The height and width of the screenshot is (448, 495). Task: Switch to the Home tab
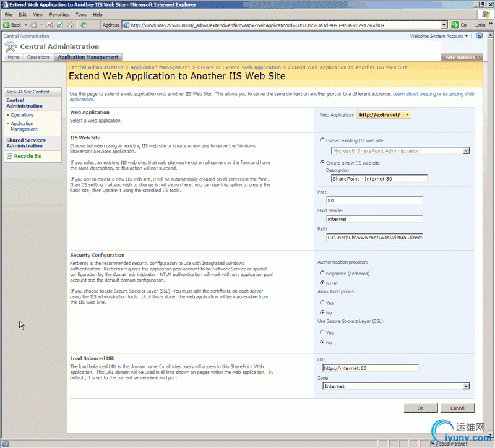pos(14,57)
